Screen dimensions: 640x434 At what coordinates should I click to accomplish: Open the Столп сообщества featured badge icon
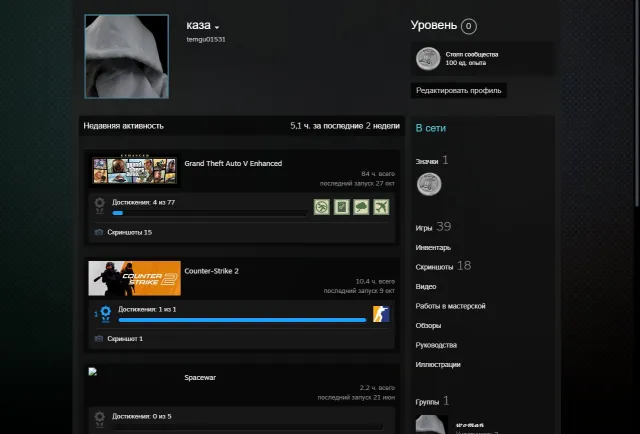[428, 58]
